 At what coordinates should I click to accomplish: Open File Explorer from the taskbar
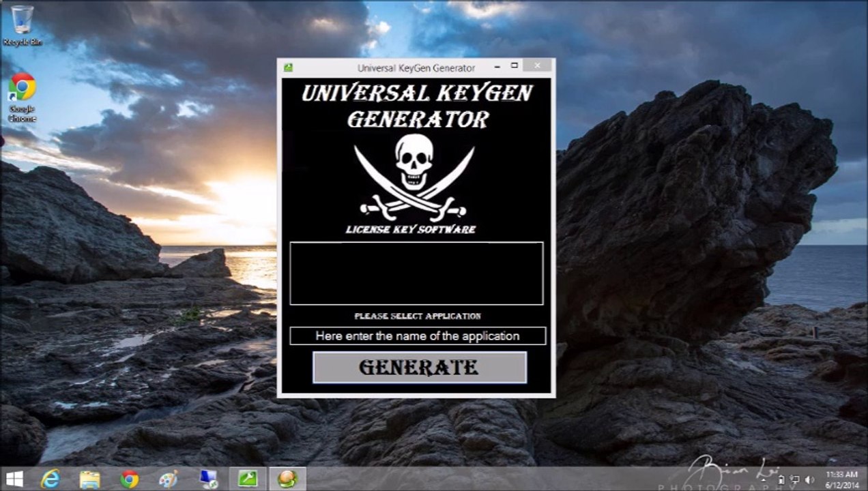pos(90,479)
